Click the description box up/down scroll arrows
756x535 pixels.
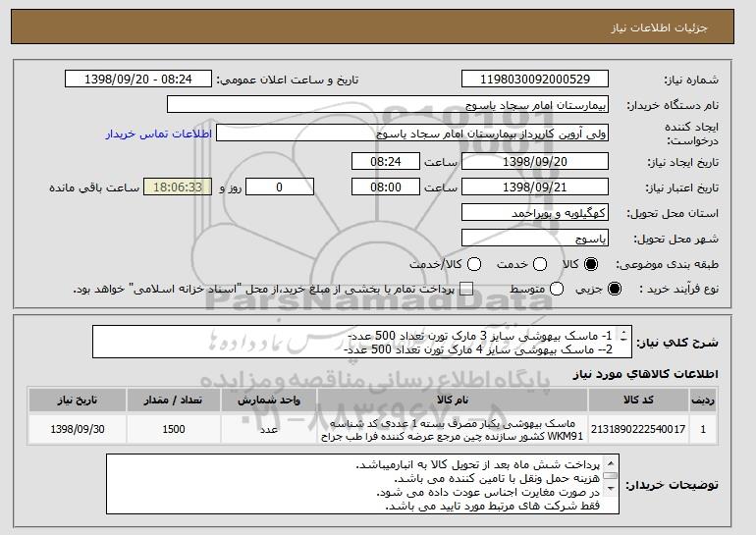pyautogui.click(x=623, y=336)
